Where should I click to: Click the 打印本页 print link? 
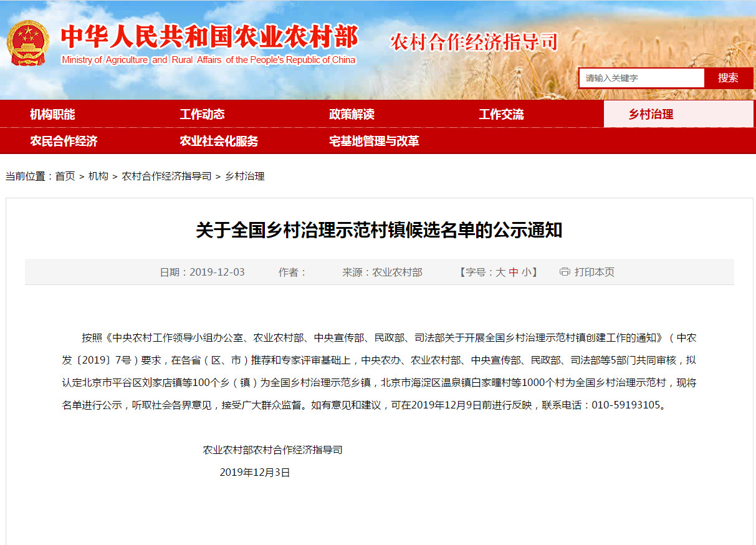pyautogui.click(x=595, y=272)
